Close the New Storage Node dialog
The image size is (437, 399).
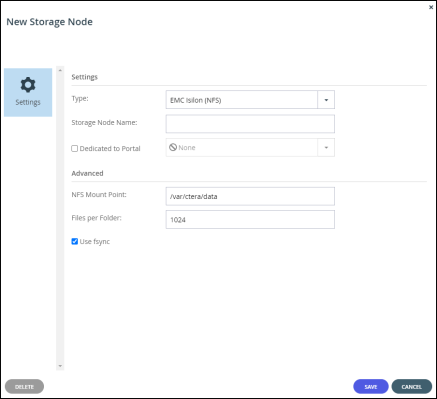point(431,7)
